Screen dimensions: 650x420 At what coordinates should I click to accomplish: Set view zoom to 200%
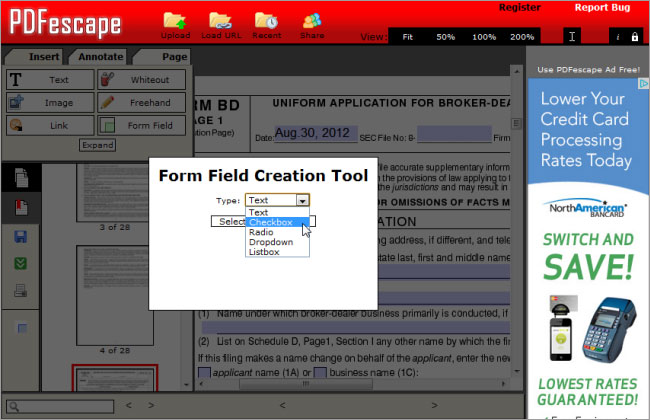click(522, 37)
